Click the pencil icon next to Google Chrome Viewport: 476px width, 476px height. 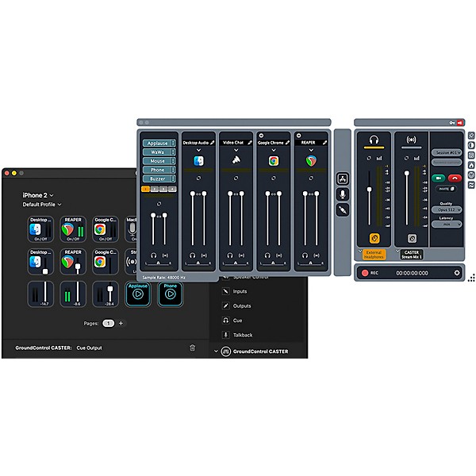[x=287, y=142]
